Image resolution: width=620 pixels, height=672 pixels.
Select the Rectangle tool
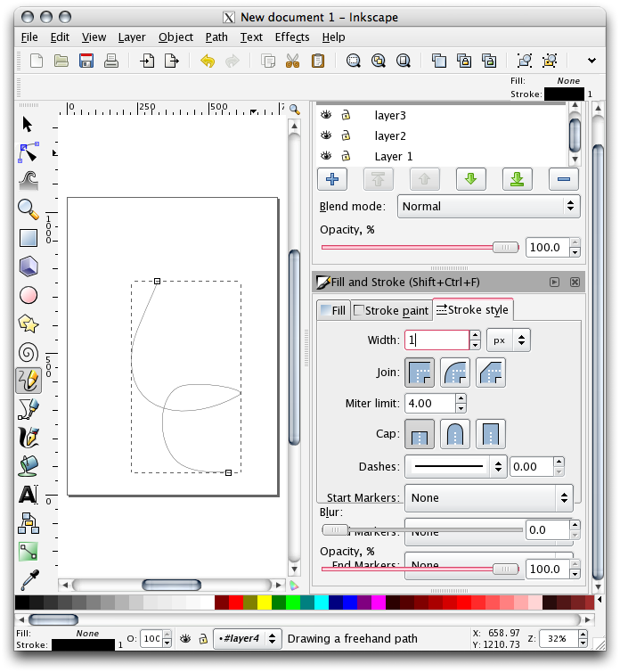29,238
